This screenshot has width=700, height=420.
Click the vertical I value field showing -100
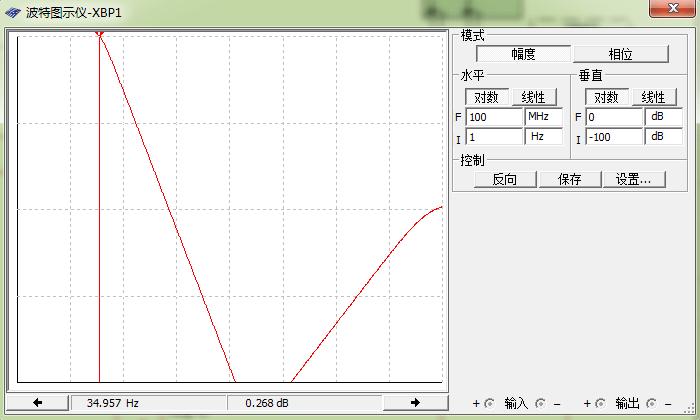[x=614, y=137]
